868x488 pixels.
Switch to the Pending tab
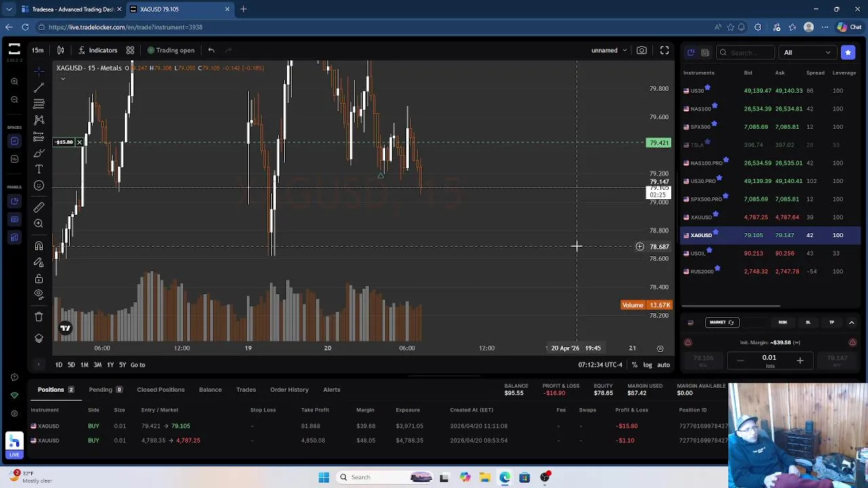coord(105,390)
